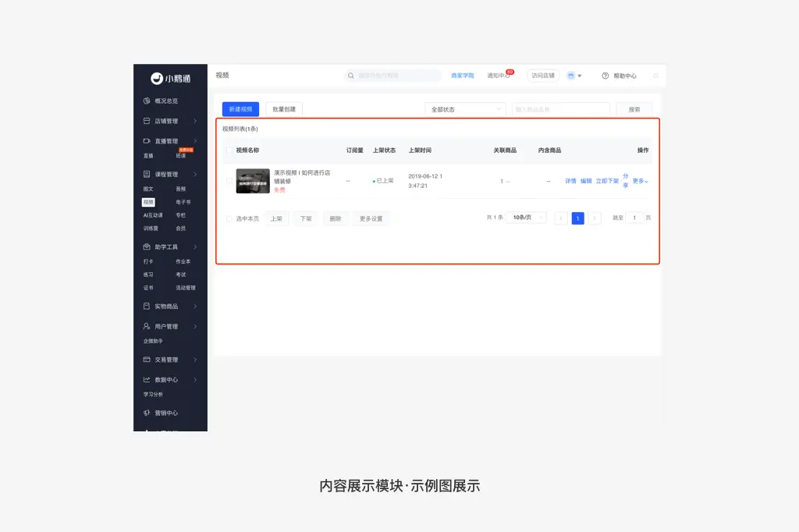Image resolution: width=799 pixels, height=532 pixels.
Task: Click the help question-mark icon
Action: (605, 76)
